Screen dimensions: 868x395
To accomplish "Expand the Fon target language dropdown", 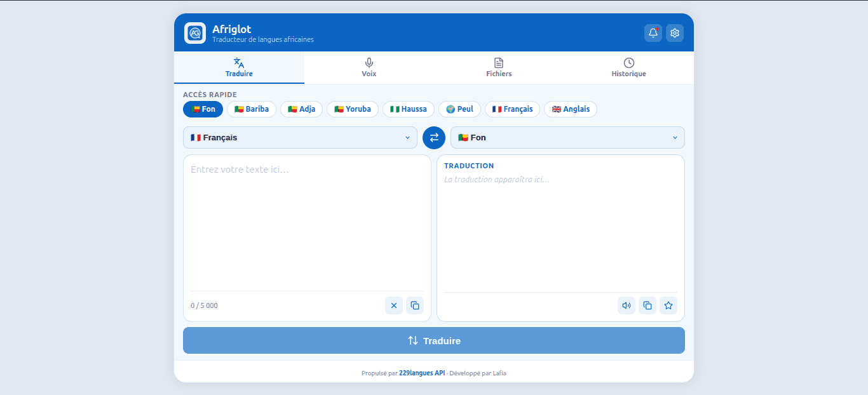I will pos(567,138).
